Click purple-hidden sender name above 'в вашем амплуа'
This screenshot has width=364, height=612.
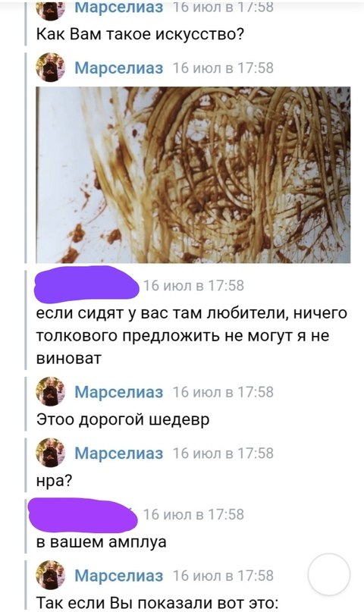(x=83, y=515)
